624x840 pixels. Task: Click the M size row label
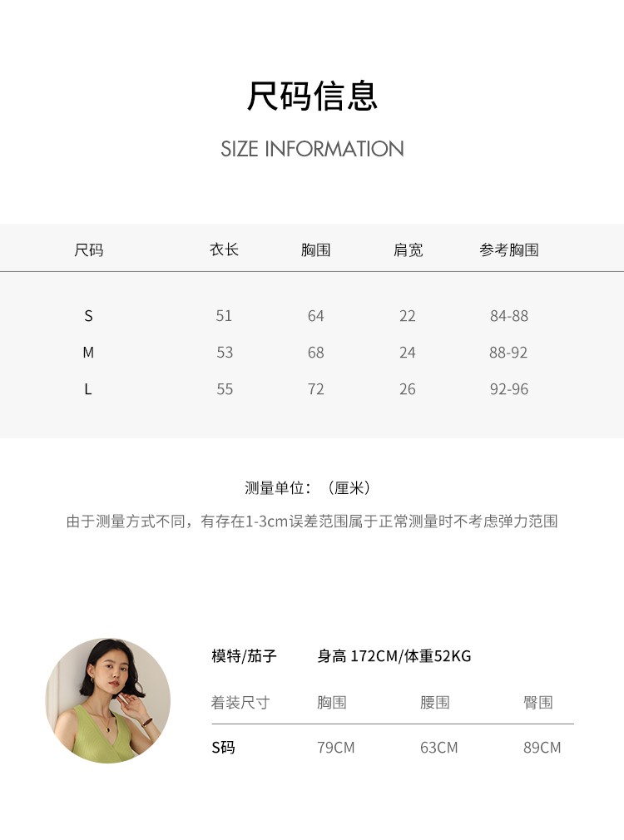[88, 353]
